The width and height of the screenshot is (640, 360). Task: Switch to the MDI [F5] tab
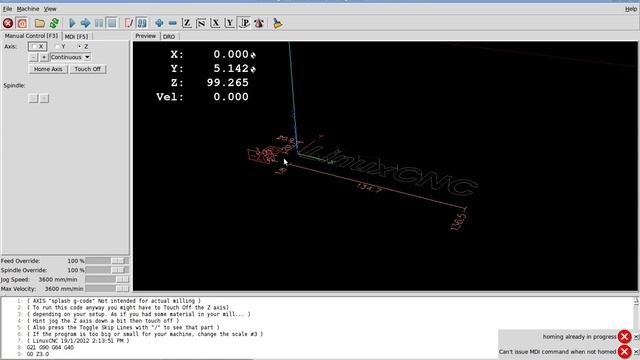tap(76, 36)
